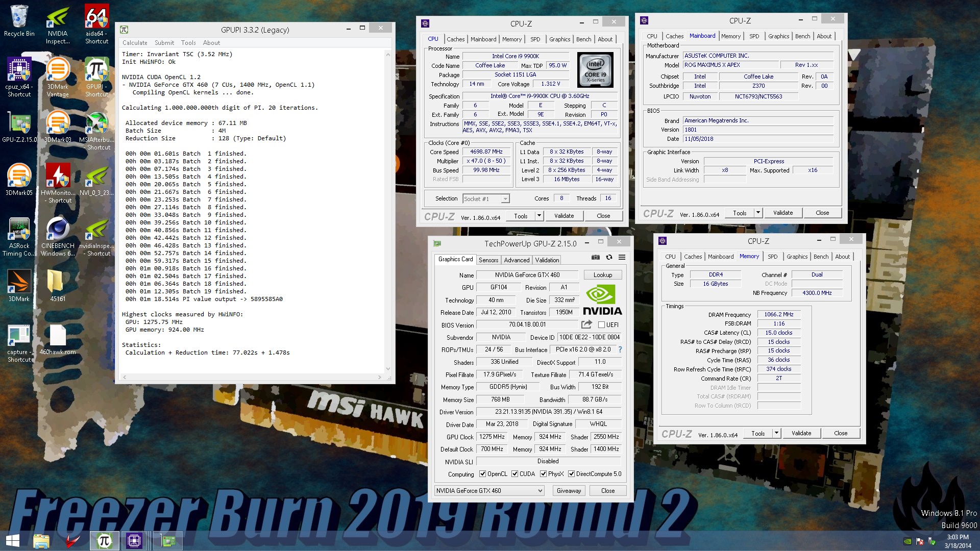Screen dimensions: 980x551
Task: Click CPU-Z taskbar button
Action: coord(134,541)
